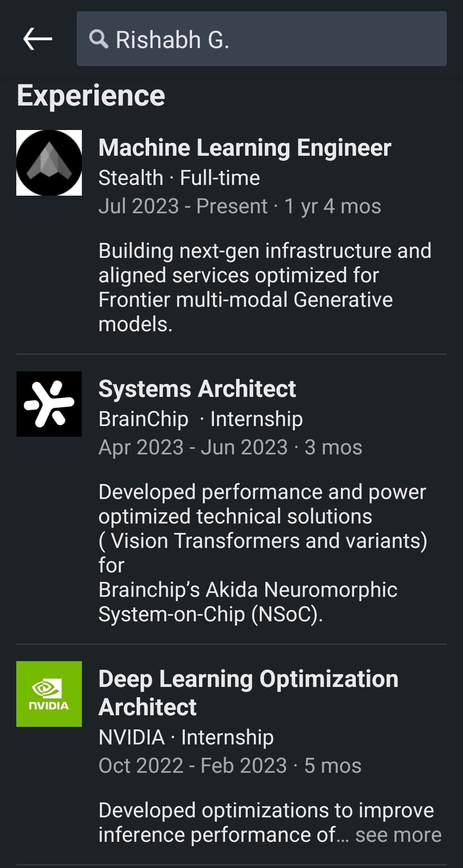Tap the search magnifier icon
463x868 pixels.
tap(98, 39)
